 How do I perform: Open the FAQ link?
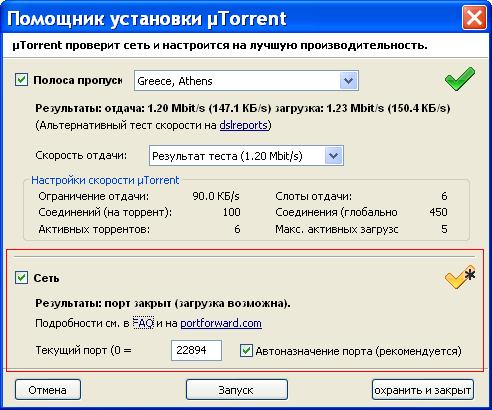[143, 323]
